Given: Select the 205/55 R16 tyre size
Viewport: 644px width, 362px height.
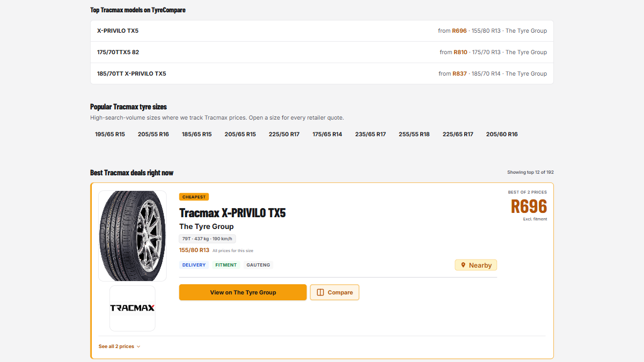Looking at the screenshot, I should 153,134.
